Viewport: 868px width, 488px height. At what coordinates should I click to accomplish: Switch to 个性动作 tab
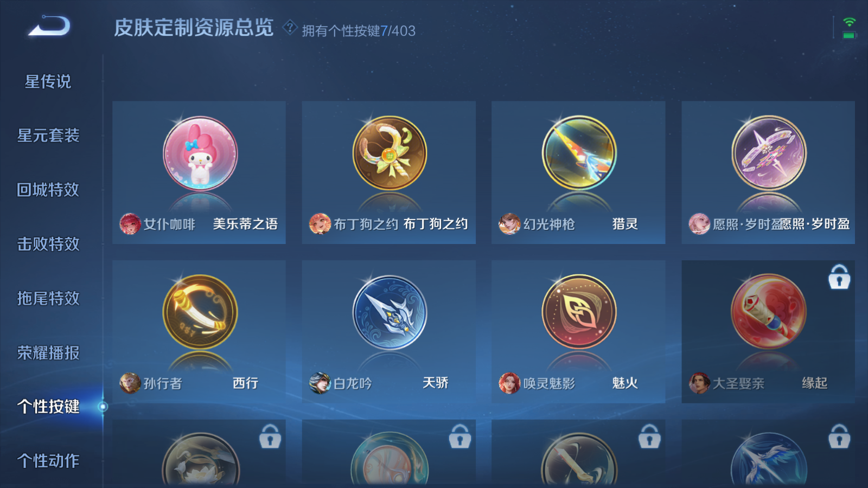(x=48, y=461)
